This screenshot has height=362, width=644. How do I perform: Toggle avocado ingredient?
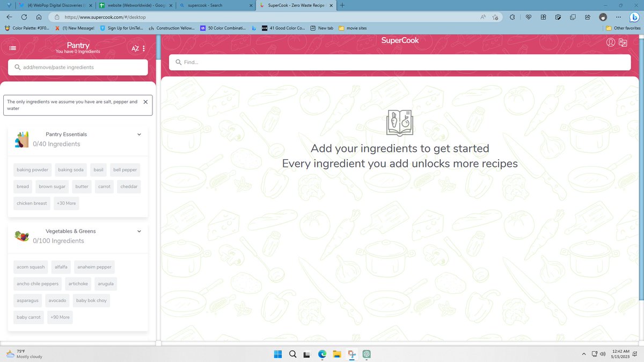(x=57, y=300)
